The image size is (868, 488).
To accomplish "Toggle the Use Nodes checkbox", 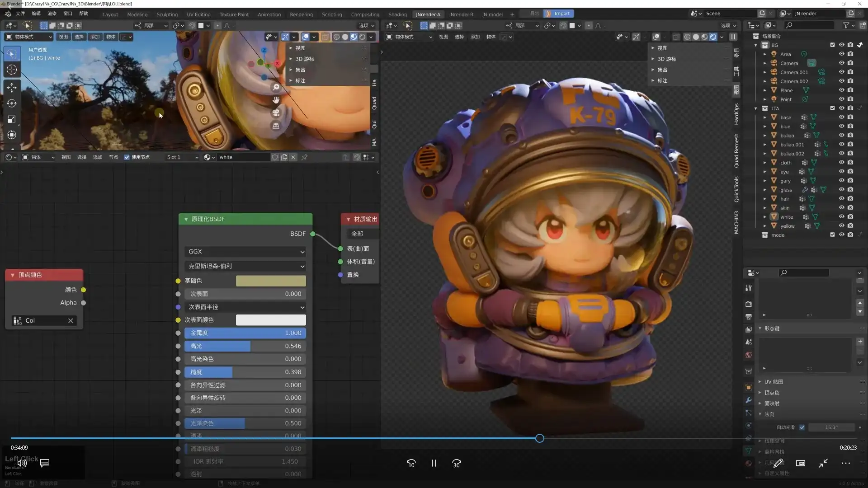I will tap(127, 157).
